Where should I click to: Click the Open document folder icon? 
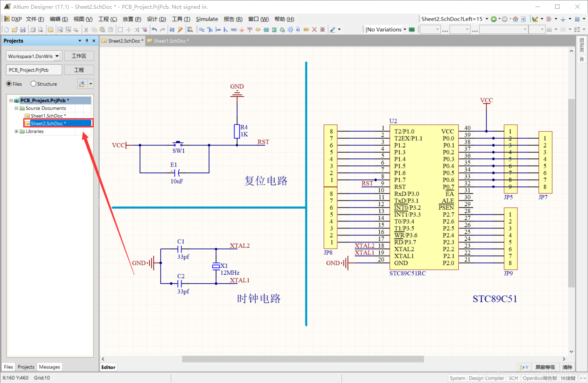(x=14, y=29)
